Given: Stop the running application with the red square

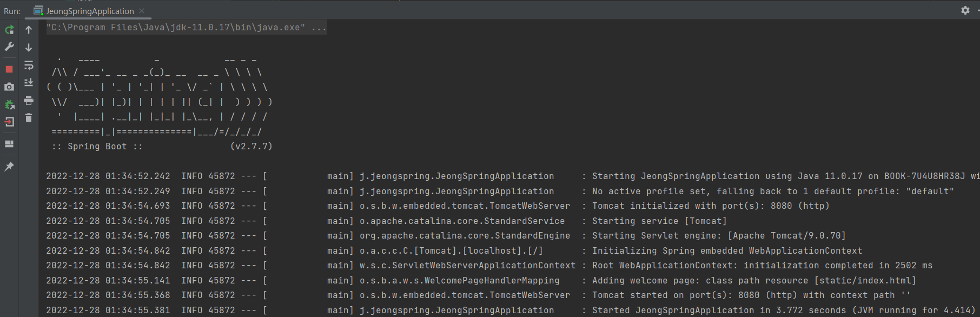Looking at the screenshot, I should [x=9, y=69].
